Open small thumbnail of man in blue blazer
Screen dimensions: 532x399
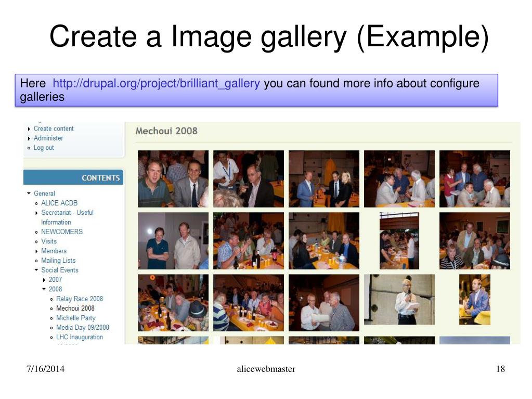475,300
